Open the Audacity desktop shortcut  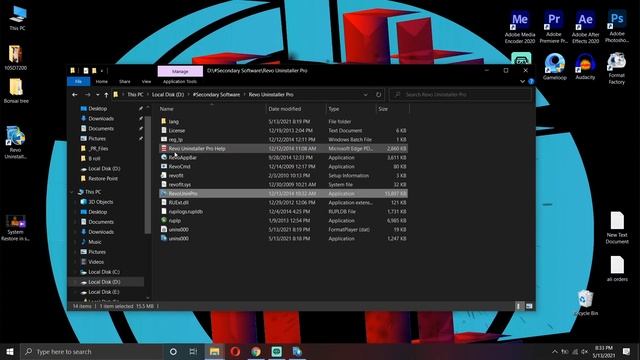[585, 67]
